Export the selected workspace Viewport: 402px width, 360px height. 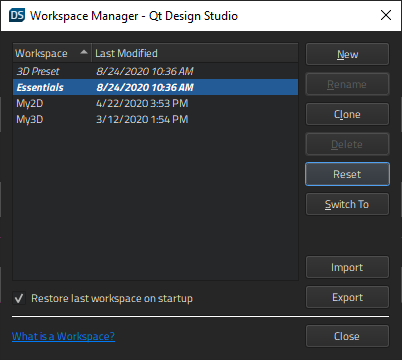coord(347,297)
